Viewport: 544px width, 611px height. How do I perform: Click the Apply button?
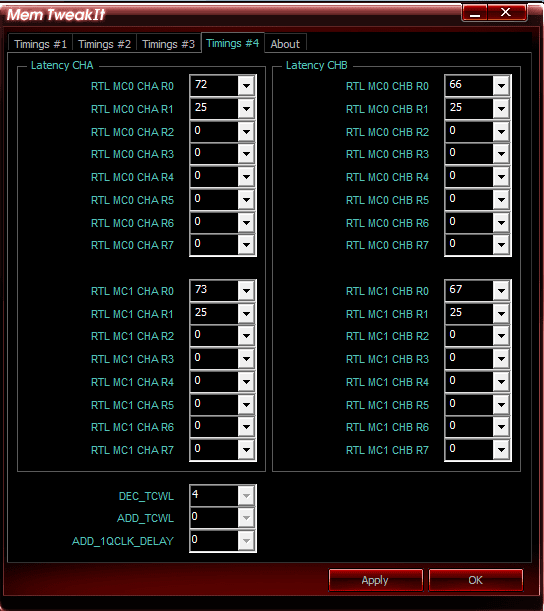(x=375, y=580)
